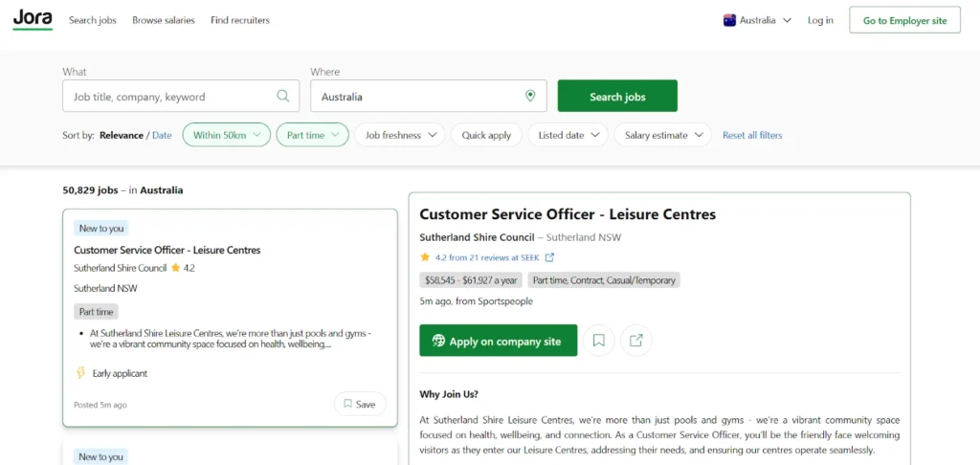Click the star icon next to 4.2 in card
The width and height of the screenshot is (980, 465).
(x=176, y=268)
